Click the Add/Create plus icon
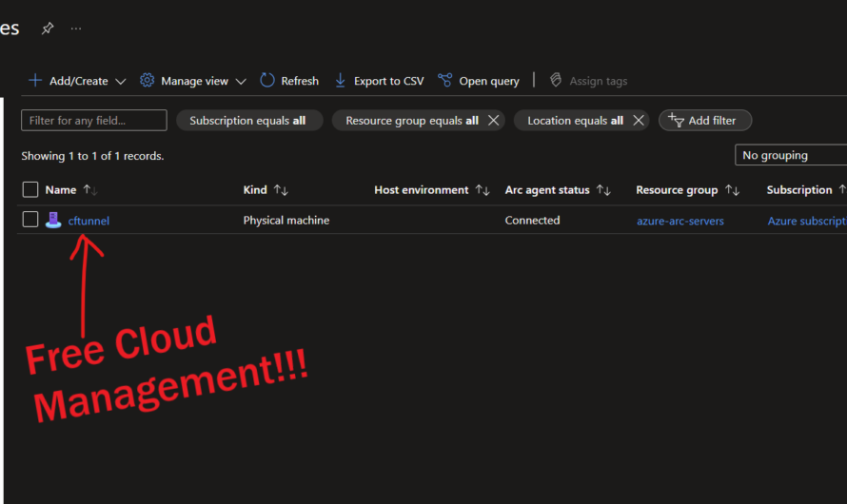847x504 pixels. [x=35, y=81]
